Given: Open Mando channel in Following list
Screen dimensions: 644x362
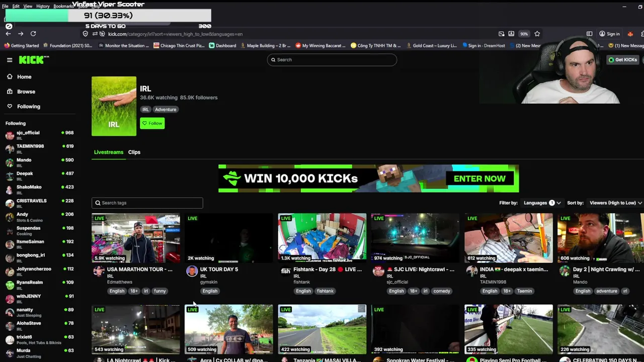Looking at the screenshot, I should tap(39, 162).
